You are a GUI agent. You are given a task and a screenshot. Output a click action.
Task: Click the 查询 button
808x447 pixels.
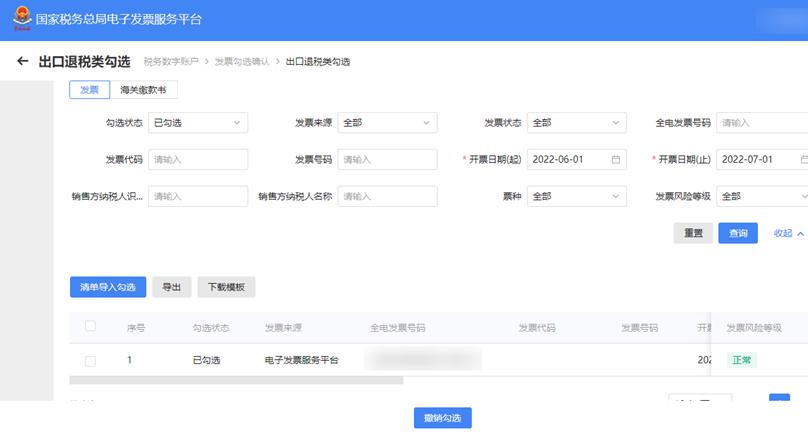[x=737, y=233]
